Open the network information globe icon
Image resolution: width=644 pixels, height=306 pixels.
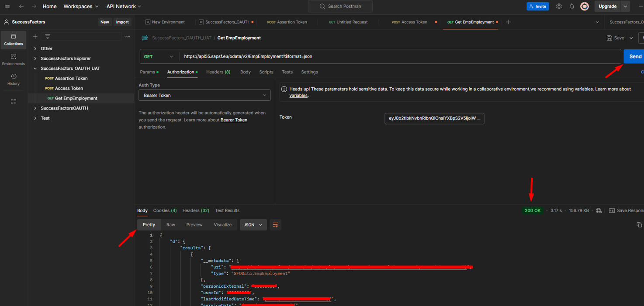tap(599, 210)
